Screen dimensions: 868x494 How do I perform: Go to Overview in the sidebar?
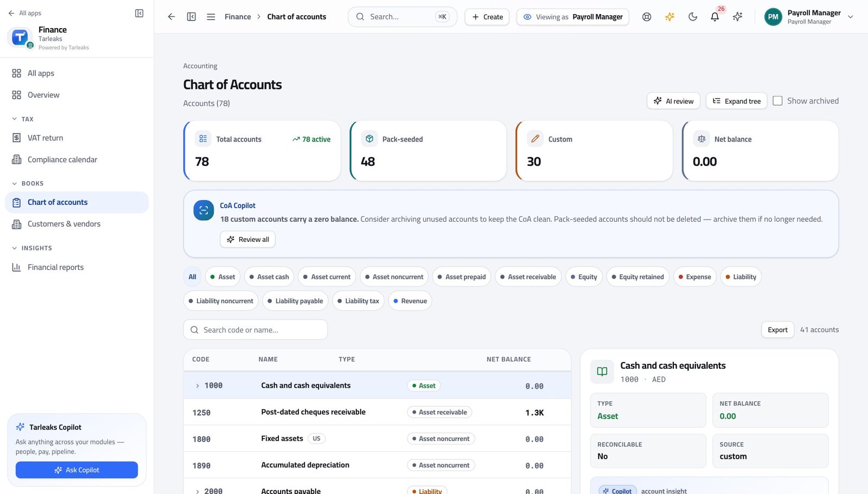pos(76,95)
